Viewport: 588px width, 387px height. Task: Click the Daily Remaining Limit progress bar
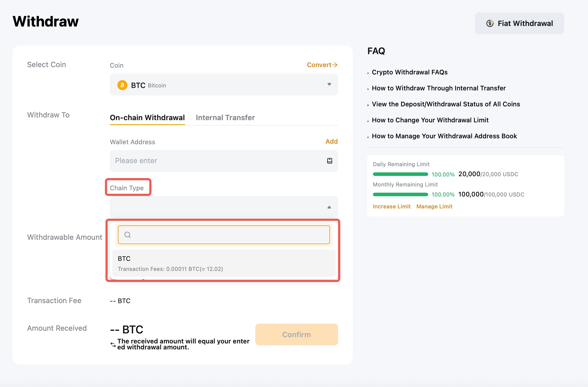click(x=400, y=174)
